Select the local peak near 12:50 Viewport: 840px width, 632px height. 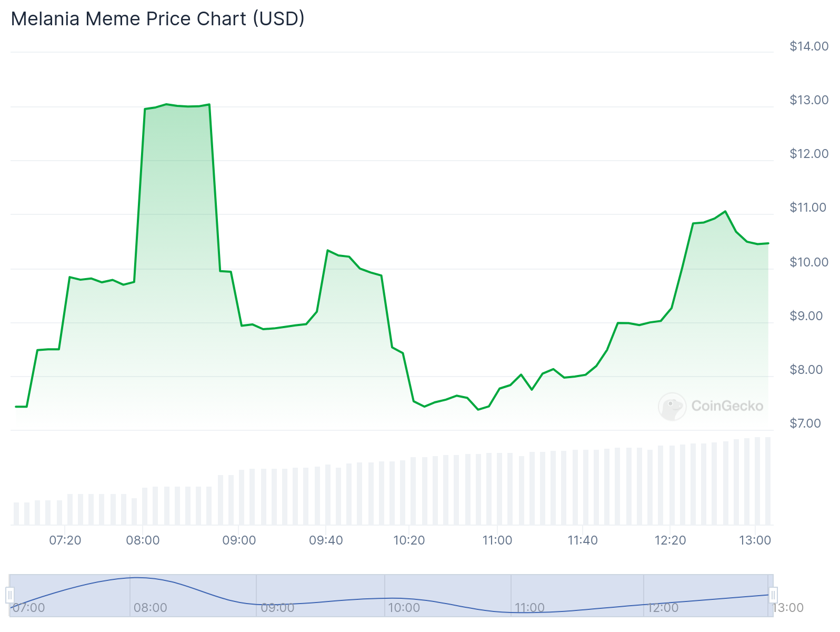click(x=725, y=211)
